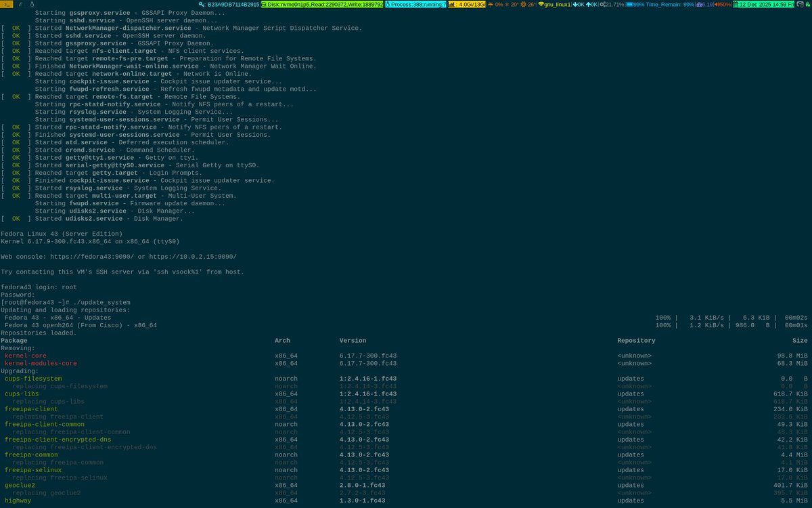
Task: Click the Tux penguin icon in top bar
Action: coord(32,4)
